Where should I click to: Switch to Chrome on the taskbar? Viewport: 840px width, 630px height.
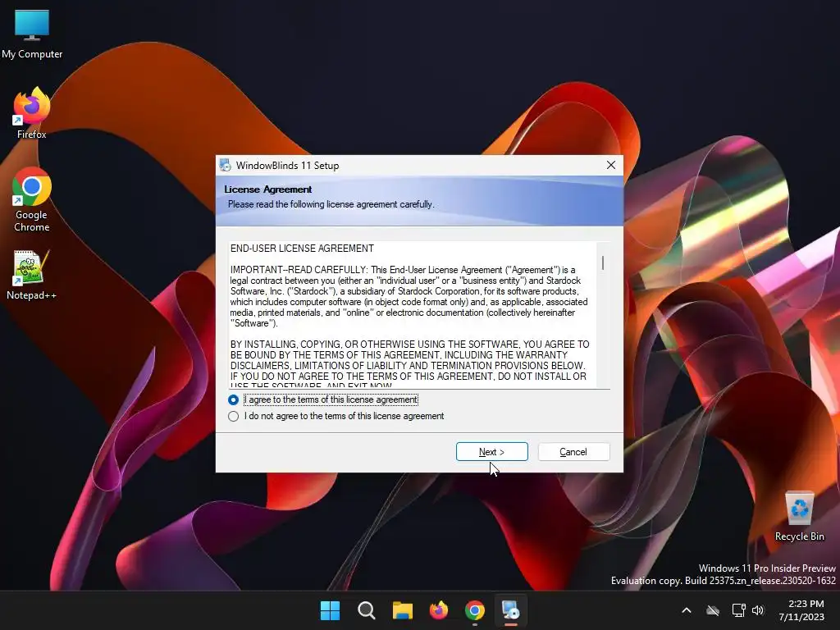coord(475,610)
